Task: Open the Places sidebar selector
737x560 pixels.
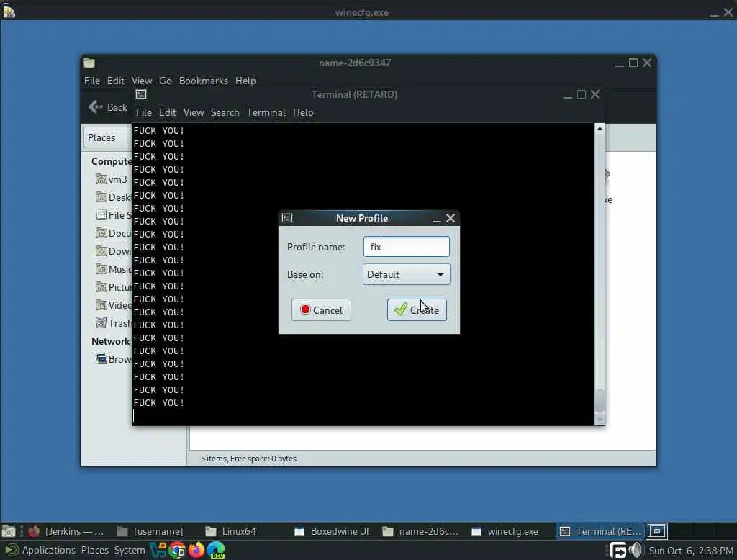Action: (x=108, y=137)
